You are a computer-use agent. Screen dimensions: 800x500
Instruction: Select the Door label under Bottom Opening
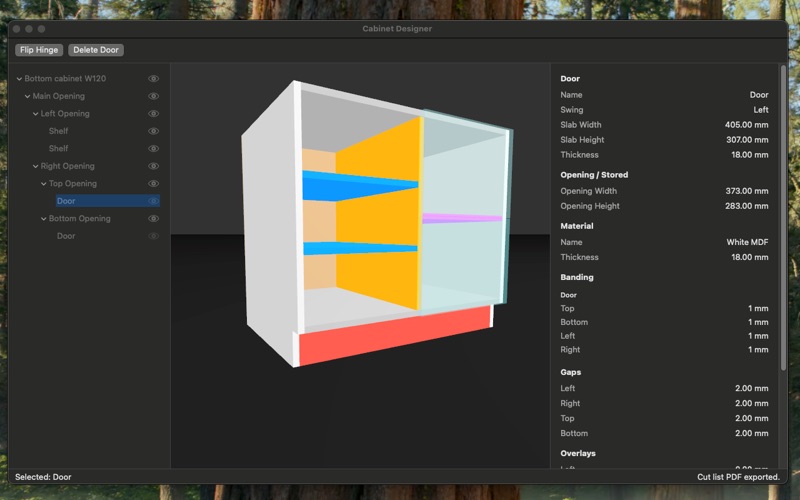click(66, 236)
